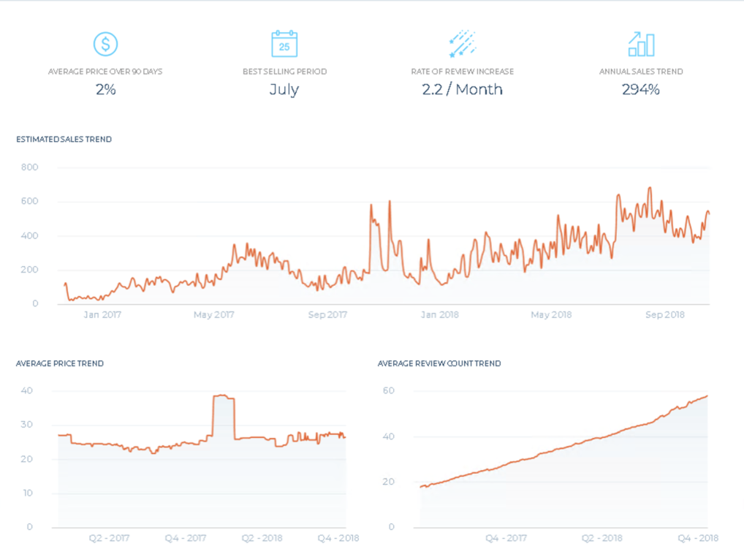
Task: Click the 2.2 / Month review rate value
Action: tap(462, 90)
